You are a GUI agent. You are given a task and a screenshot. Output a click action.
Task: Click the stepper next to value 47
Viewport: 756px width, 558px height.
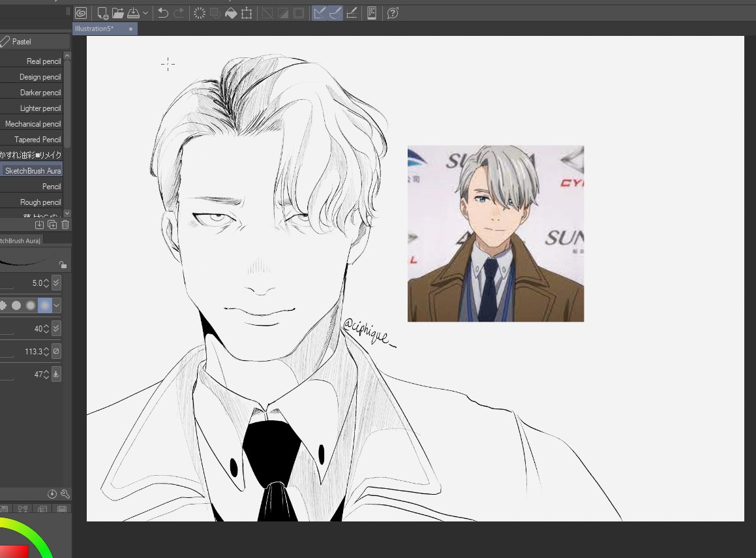click(46, 375)
